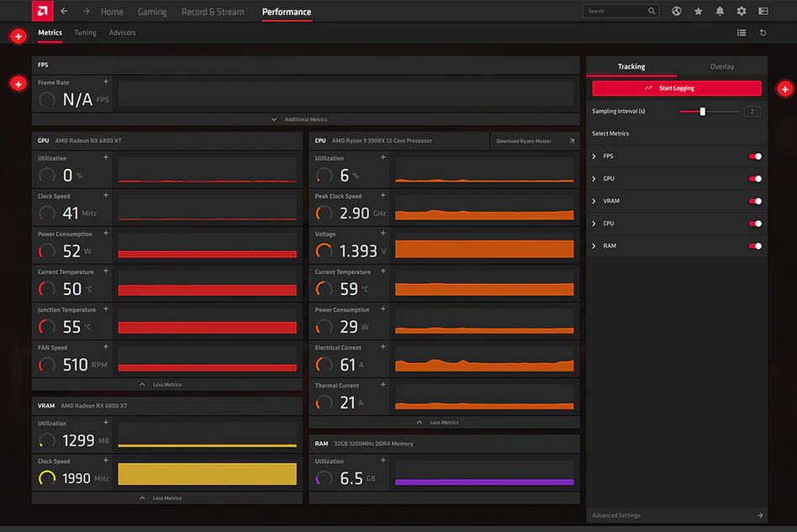Image resolution: width=797 pixels, height=532 pixels.
Task: Expand VRAM in Select Metrics
Action: pos(594,201)
